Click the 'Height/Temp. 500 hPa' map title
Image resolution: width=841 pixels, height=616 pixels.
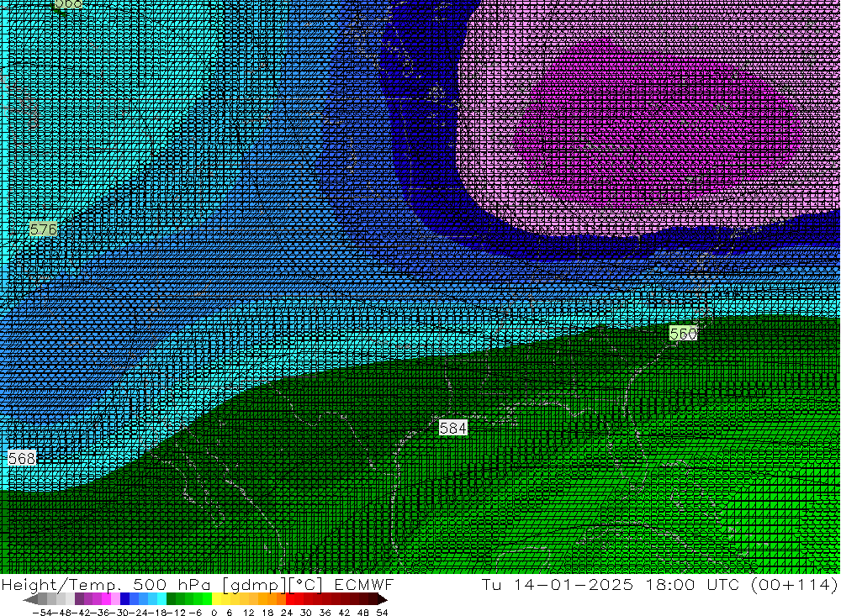(108, 584)
